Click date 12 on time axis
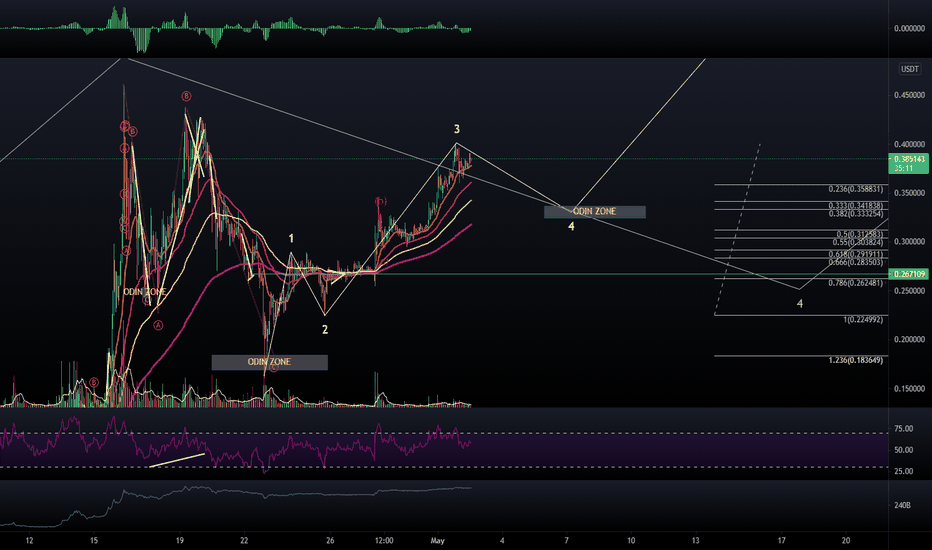932x550 pixels. click(x=29, y=540)
